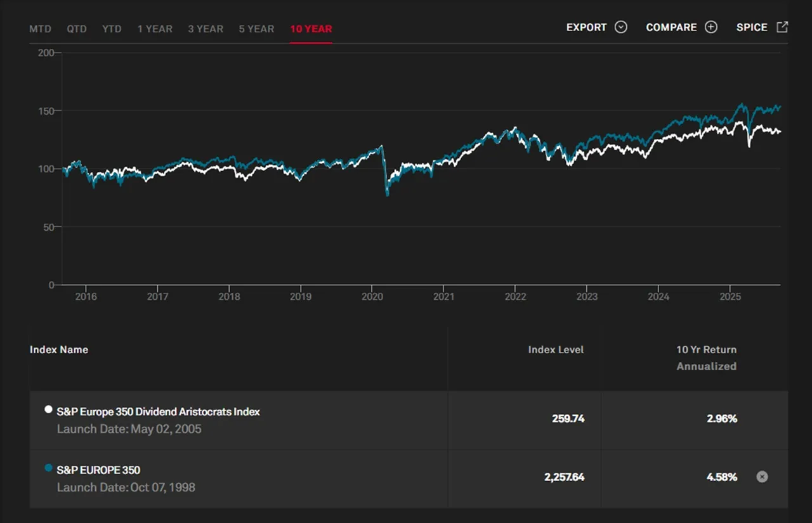812x523 pixels.
Task: Show the 1 YEAR chart range
Action: 155,29
